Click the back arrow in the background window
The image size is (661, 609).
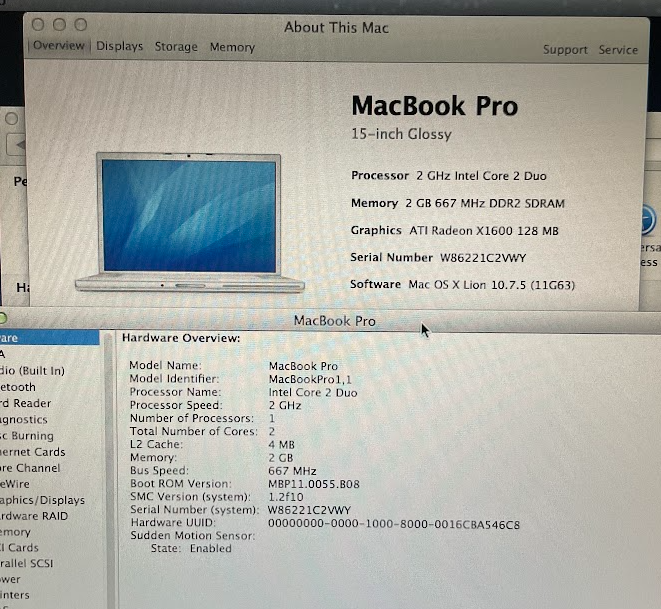tap(19, 145)
